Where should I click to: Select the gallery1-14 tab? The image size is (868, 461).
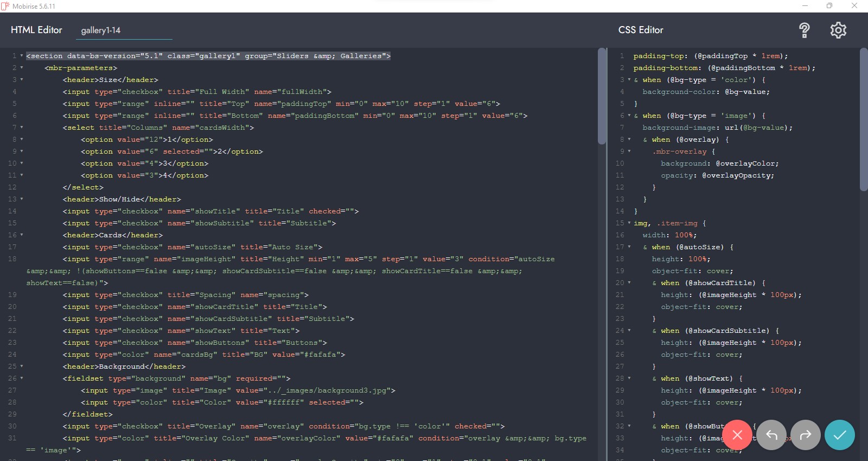click(x=101, y=30)
